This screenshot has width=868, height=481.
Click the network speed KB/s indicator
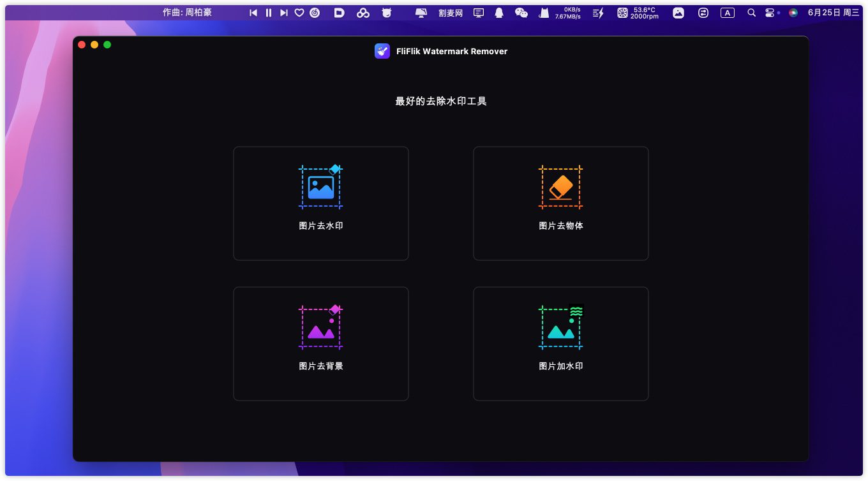[x=568, y=13]
